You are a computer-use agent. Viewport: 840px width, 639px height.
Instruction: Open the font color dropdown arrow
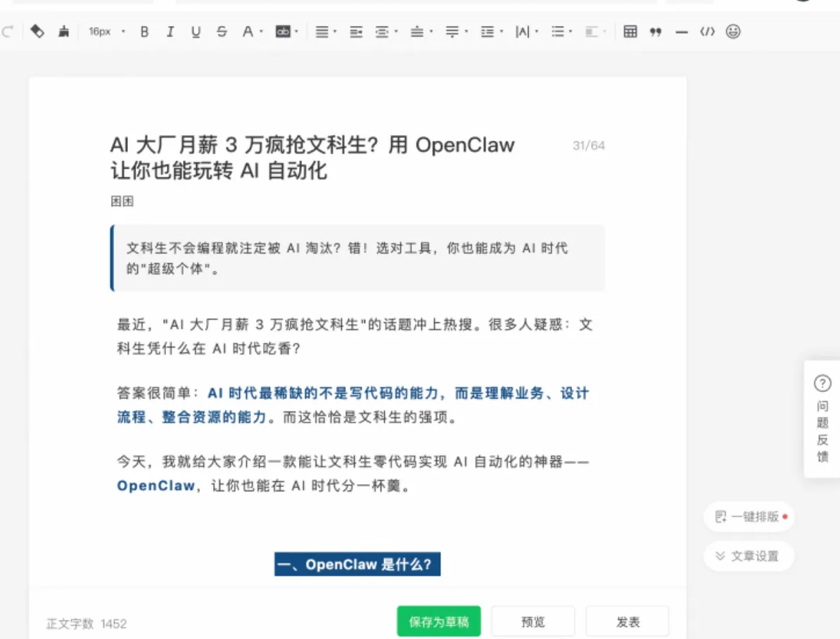262,32
